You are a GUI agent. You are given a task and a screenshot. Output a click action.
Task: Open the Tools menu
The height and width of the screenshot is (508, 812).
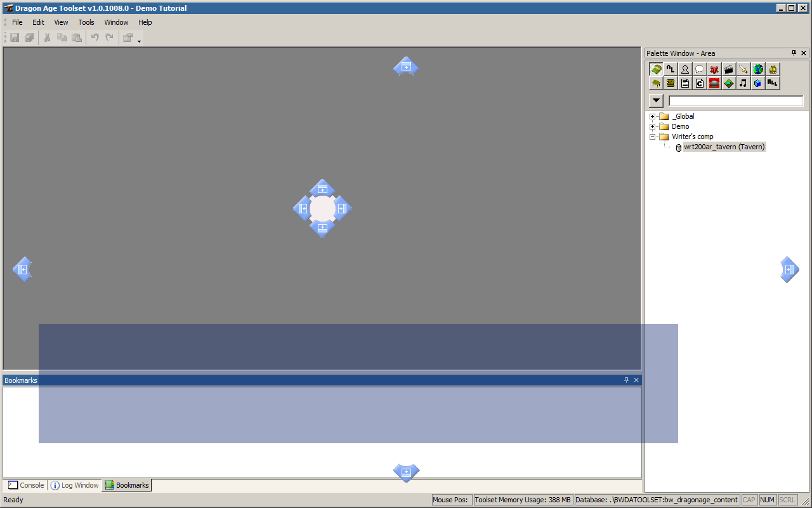click(86, 22)
